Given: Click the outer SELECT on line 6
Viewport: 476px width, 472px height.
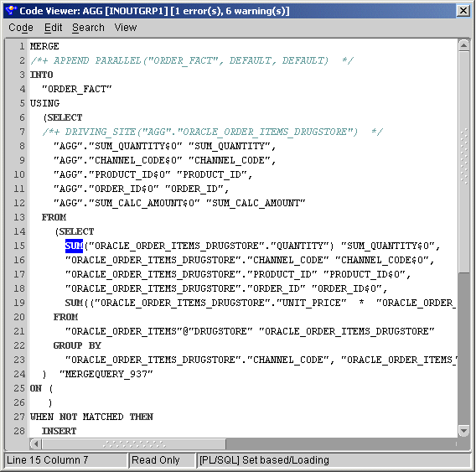Looking at the screenshot, I should pyautogui.click(x=65, y=117).
